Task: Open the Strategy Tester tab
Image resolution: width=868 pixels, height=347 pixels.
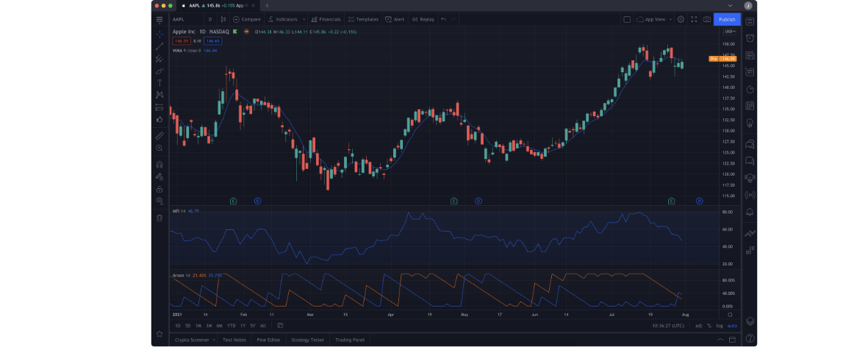Action: (308, 340)
